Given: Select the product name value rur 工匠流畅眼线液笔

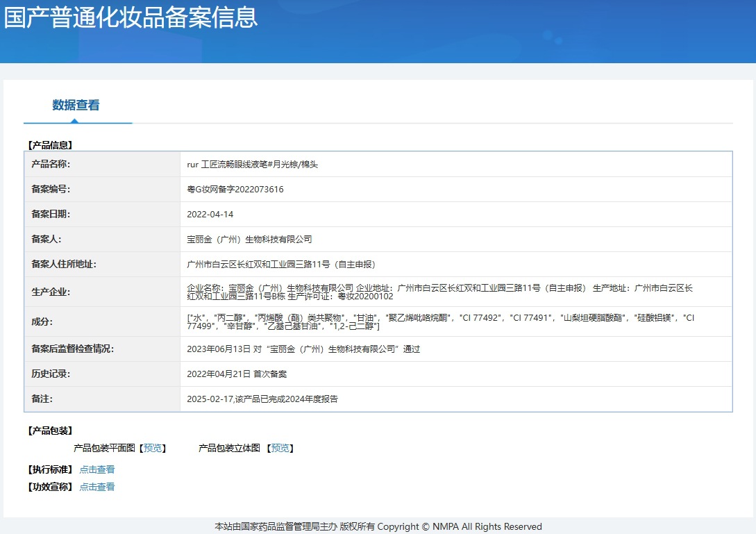Looking at the screenshot, I should click(x=252, y=165).
